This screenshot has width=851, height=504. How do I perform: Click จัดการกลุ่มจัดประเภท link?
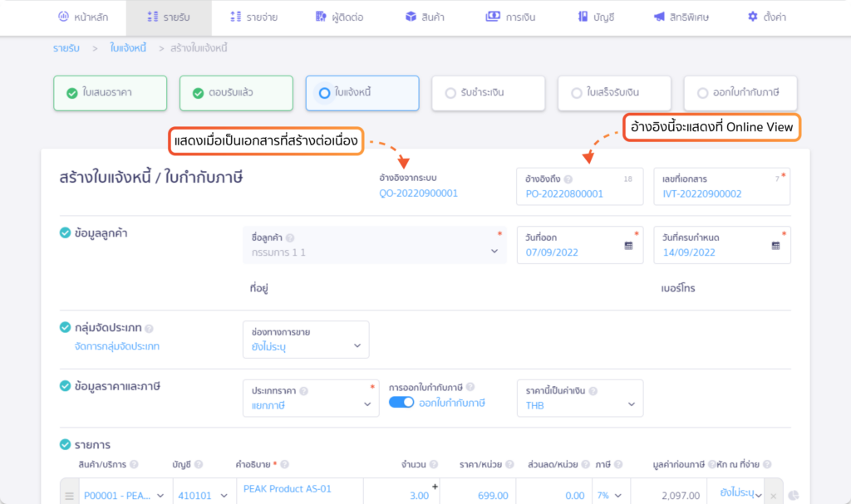pyautogui.click(x=116, y=346)
